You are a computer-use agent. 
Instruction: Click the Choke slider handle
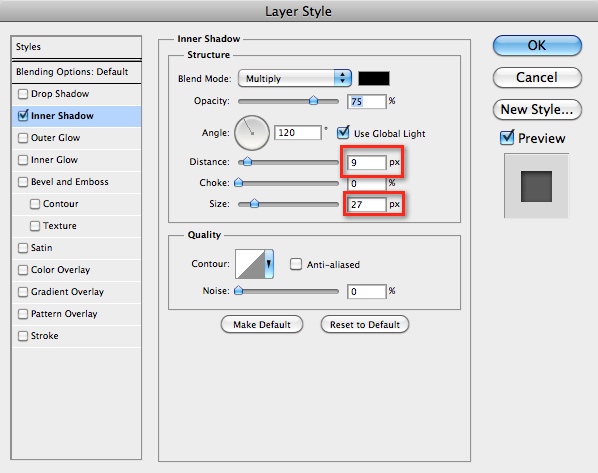[x=238, y=182]
